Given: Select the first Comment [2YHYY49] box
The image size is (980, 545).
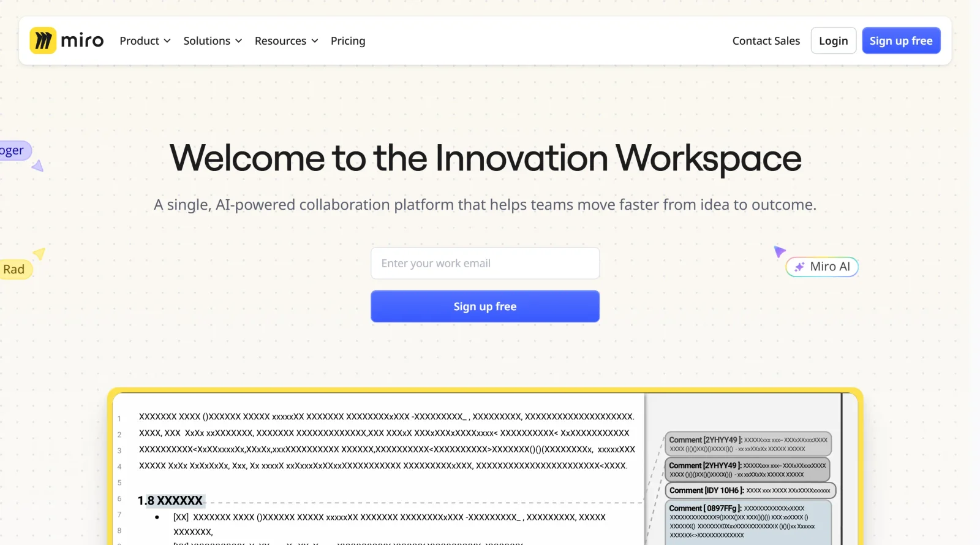Looking at the screenshot, I should pyautogui.click(x=748, y=444).
